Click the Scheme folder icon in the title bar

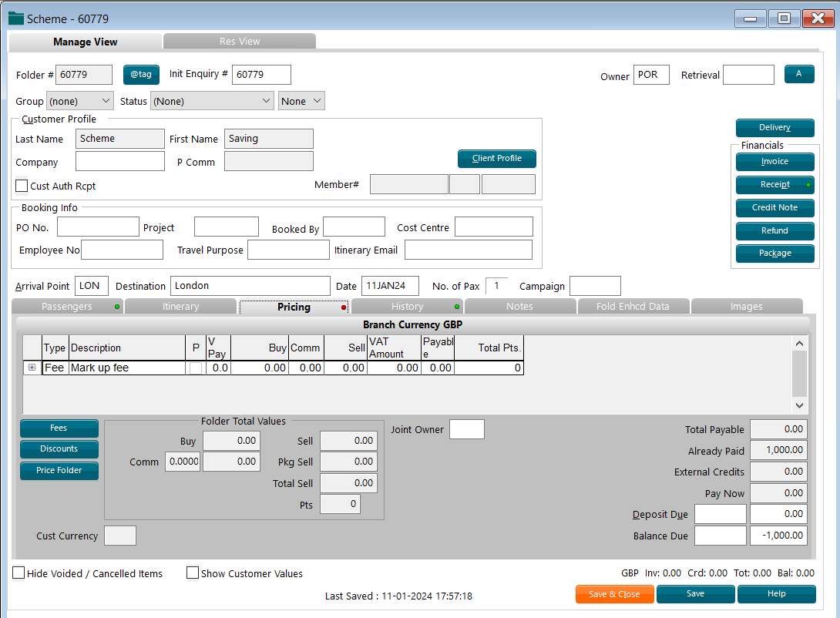click(16, 18)
